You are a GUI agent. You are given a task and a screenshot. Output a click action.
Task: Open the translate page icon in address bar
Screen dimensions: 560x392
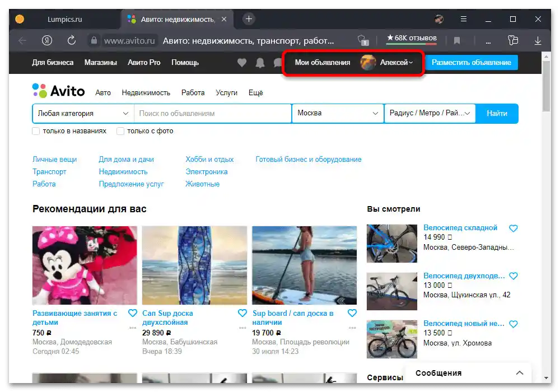tap(363, 40)
